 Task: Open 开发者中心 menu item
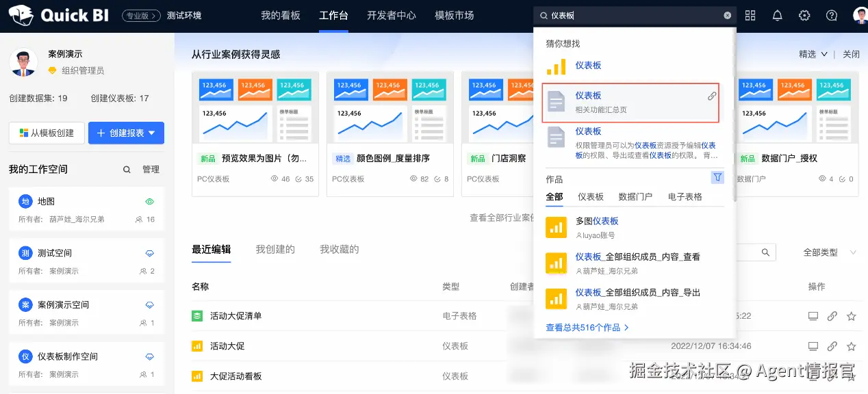click(x=392, y=15)
